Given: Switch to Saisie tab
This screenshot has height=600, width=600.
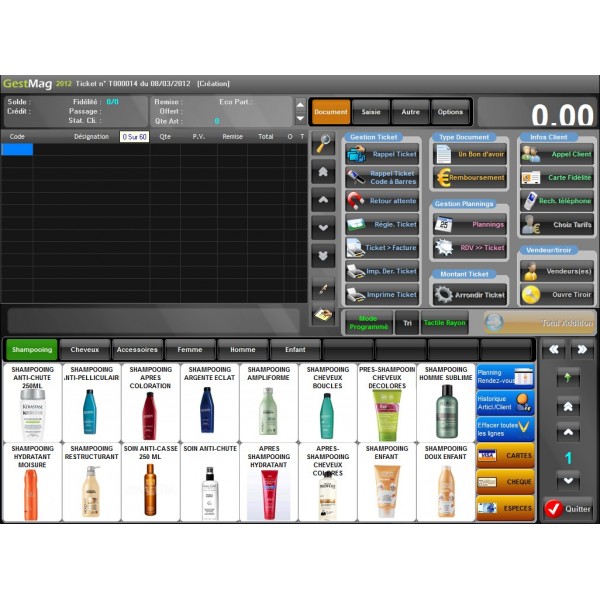Looking at the screenshot, I should point(371,112).
